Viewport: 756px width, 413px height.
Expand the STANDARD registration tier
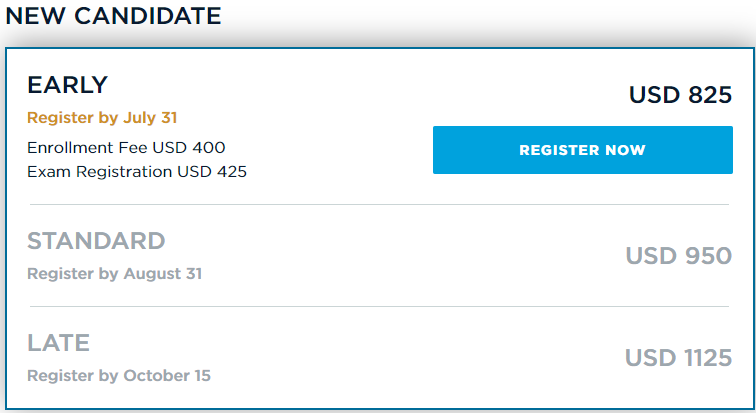click(379, 256)
